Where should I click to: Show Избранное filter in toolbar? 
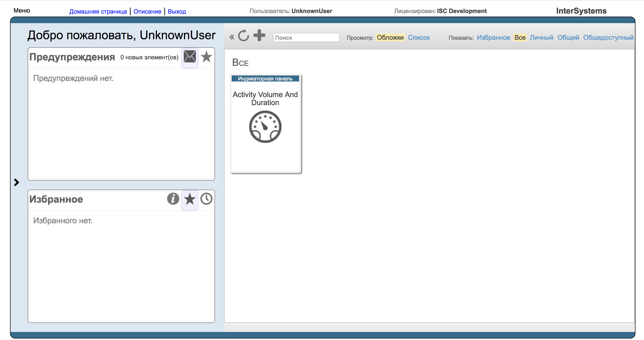coord(493,37)
